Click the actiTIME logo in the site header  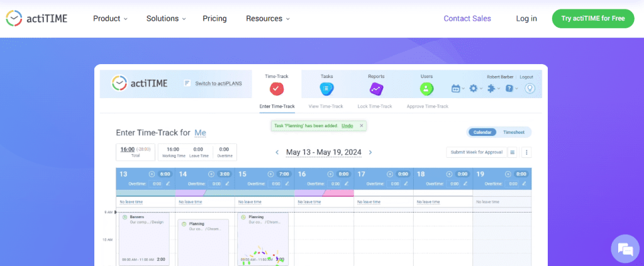(x=36, y=18)
